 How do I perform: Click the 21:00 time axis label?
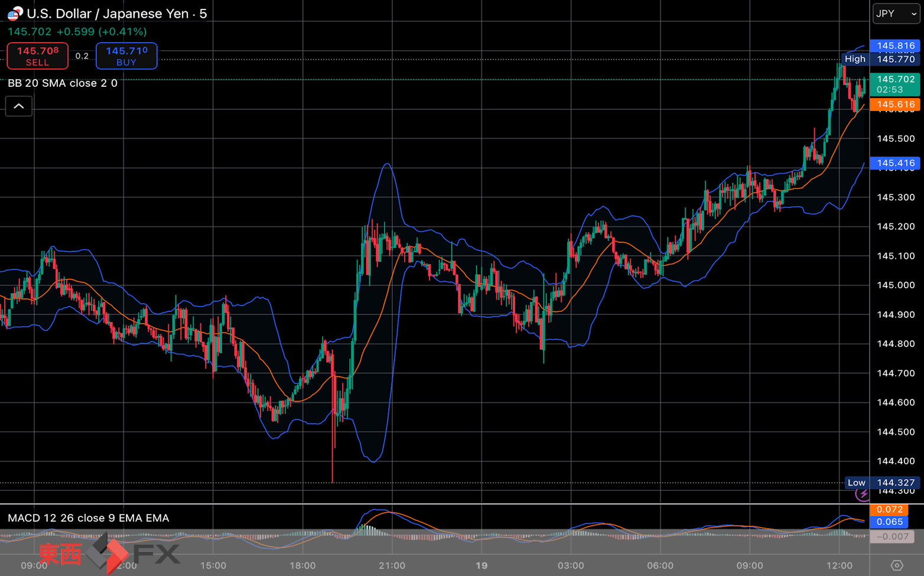(x=392, y=565)
